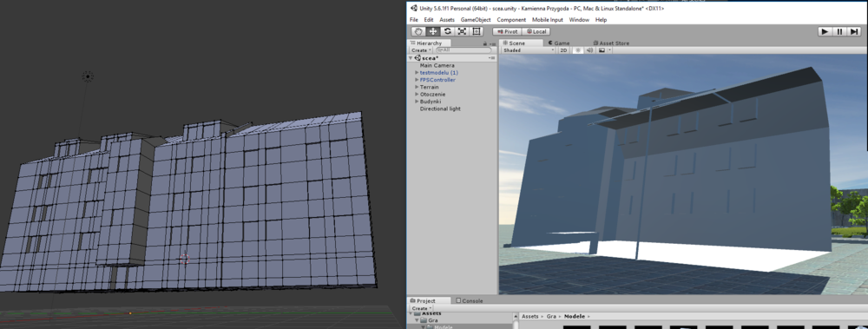Collapse the scea scene in Hierarchy

pos(411,57)
